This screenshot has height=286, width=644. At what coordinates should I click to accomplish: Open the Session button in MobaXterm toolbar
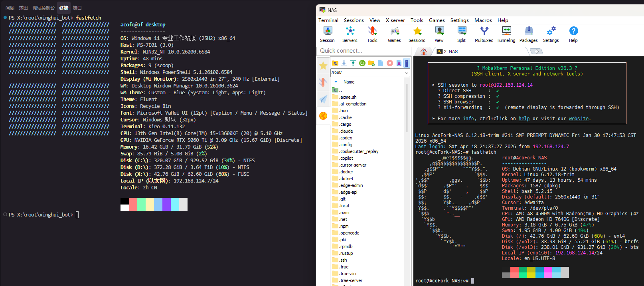(327, 34)
